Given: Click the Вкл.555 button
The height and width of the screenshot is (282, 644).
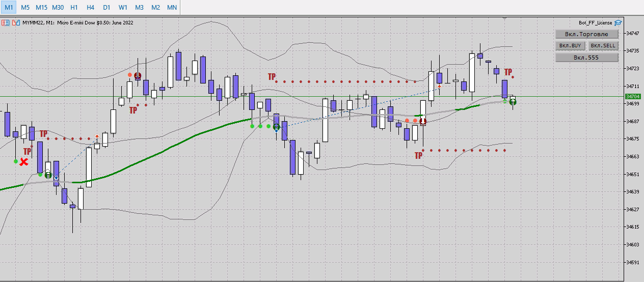Looking at the screenshot, I should coord(586,58).
